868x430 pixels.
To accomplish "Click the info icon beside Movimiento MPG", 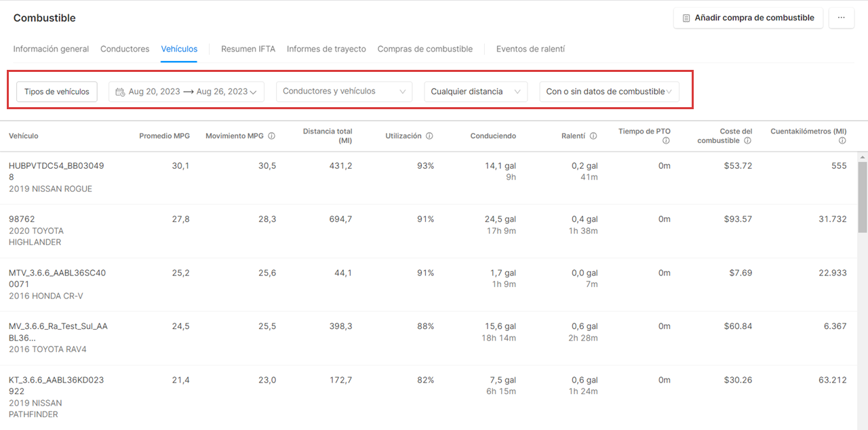I will pos(272,135).
